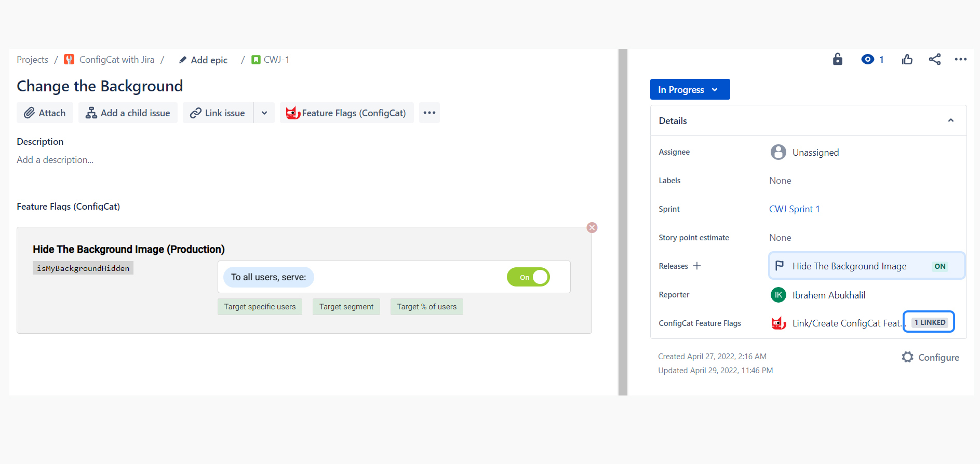Click the ConfigCat cat icon in Details
The image size is (980, 464).
point(778,323)
